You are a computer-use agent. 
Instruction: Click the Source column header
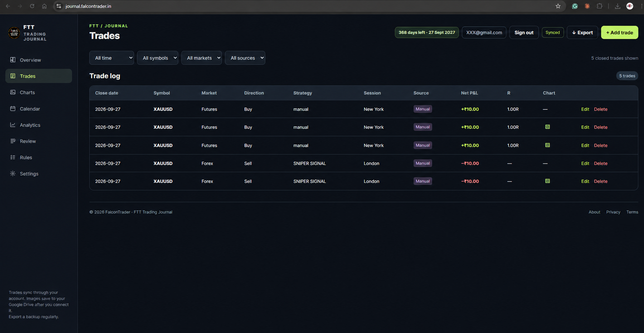tap(421, 93)
